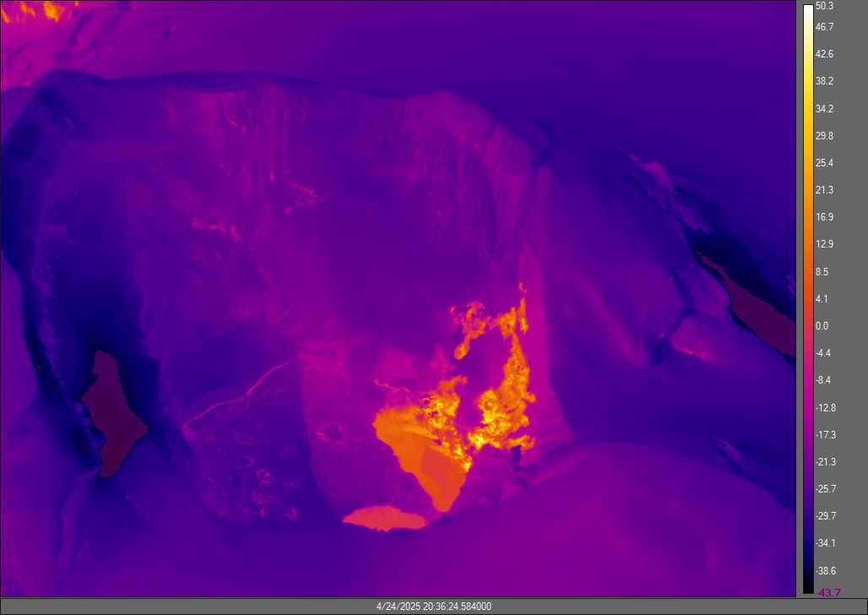Click the 12.9 label on temperature scale
This screenshot has width=868, height=615.
point(824,245)
